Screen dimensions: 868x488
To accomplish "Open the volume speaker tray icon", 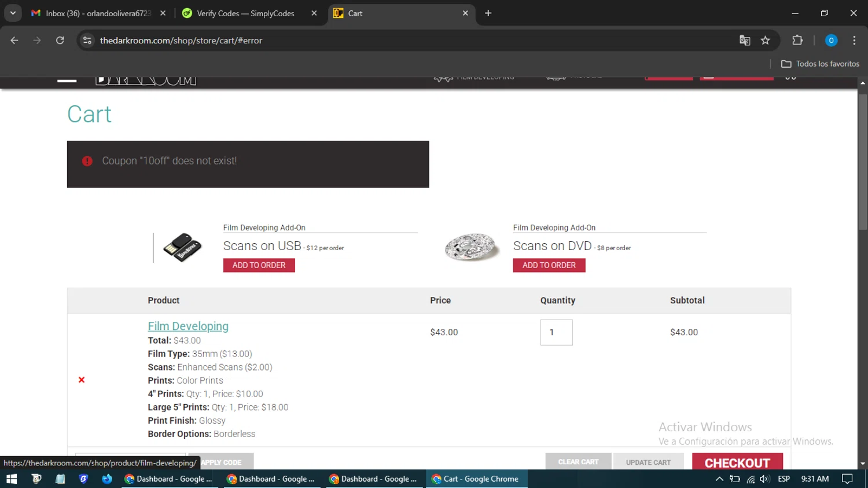I will coord(765,479).
